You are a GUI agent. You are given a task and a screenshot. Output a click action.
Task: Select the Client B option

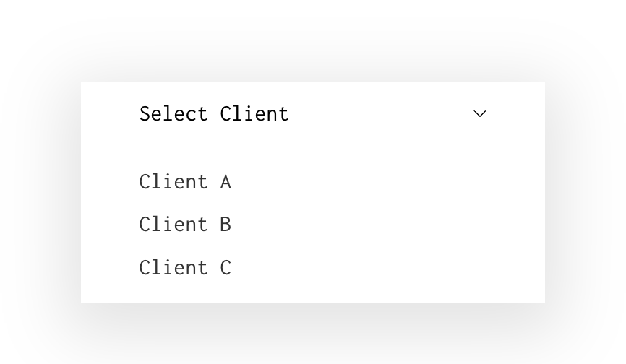pos(185,225)
